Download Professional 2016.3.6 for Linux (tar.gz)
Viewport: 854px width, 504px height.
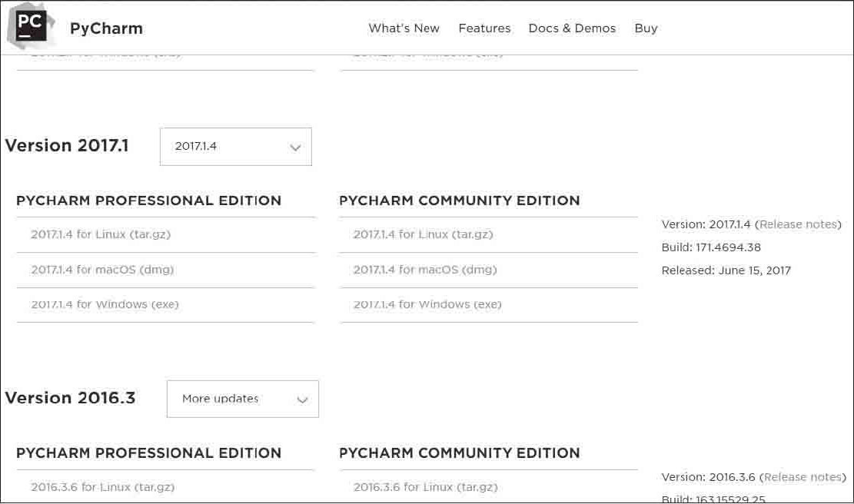click(x=103, y=487)
